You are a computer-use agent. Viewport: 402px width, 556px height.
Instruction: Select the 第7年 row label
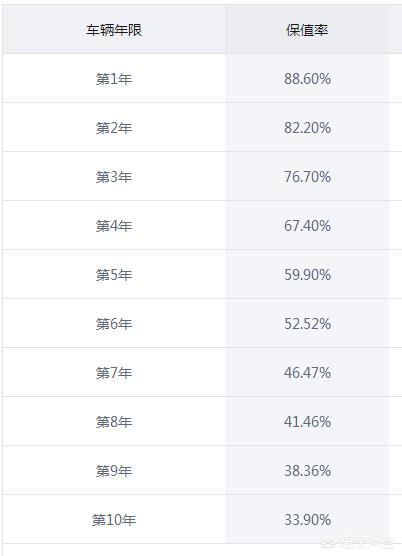(114, 373)
